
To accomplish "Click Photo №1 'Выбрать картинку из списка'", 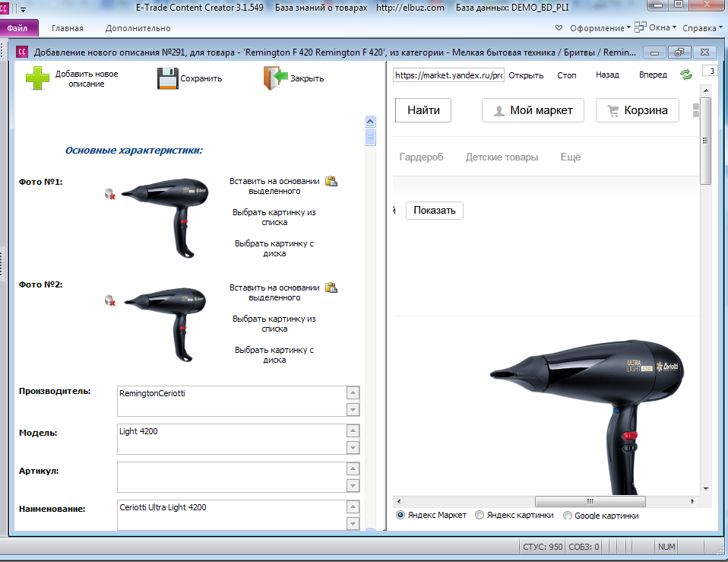I will [x=274, y=217].
